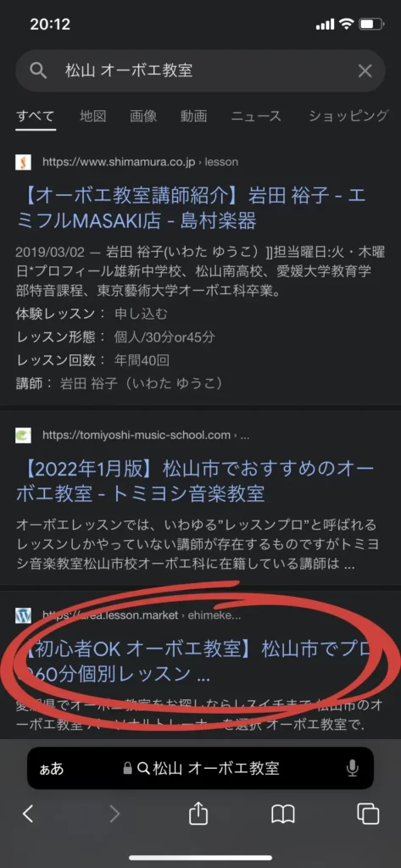Viewport: 401px width, 868px height.
Task: Switch to the 地図 tab
Action: (x=92, y=116)
